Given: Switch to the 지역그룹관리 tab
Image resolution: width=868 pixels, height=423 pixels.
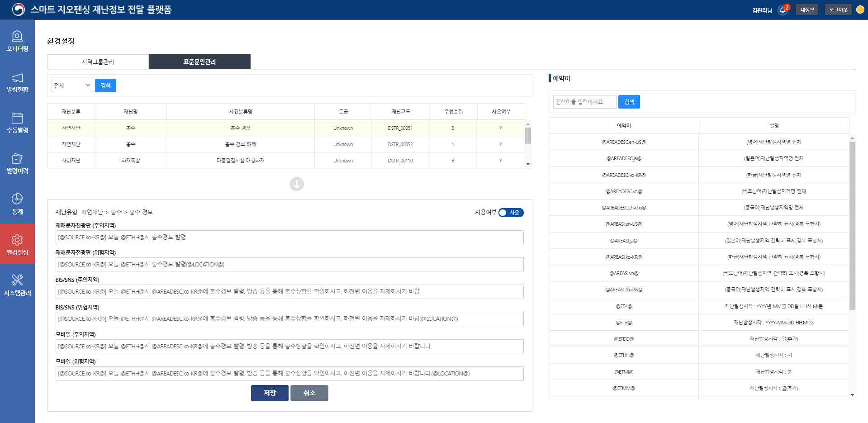Looking at the screenshot, I should pyautogui.click(x=98, y=62).
